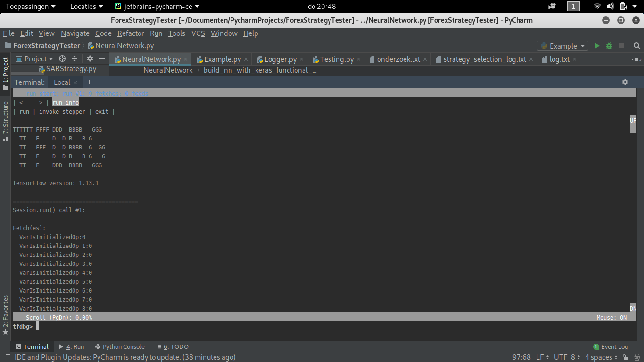Click the locate-file target icon in Project panel
This screenshot has width=644, height=362.
coord(62,58)
